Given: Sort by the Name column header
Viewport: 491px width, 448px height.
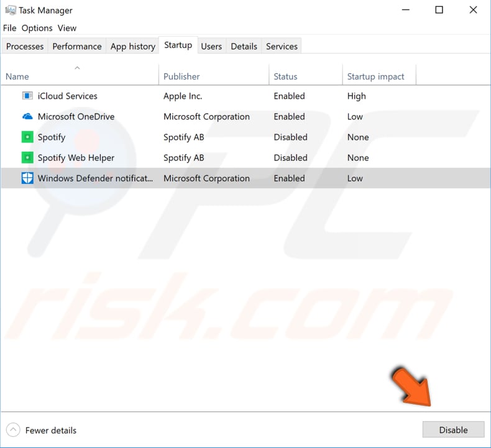Looking at the screenshot, I should tap(80, 75).
